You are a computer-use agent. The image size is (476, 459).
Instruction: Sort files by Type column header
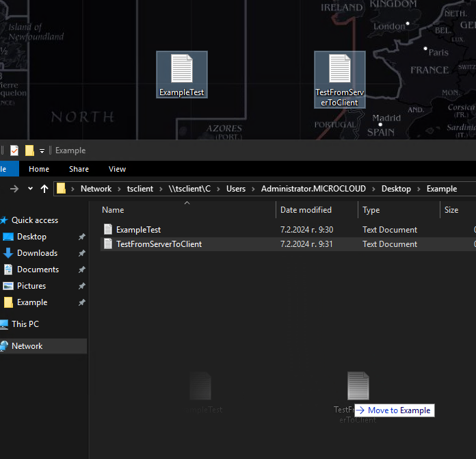pyautogui.click(x=399, y=210)
